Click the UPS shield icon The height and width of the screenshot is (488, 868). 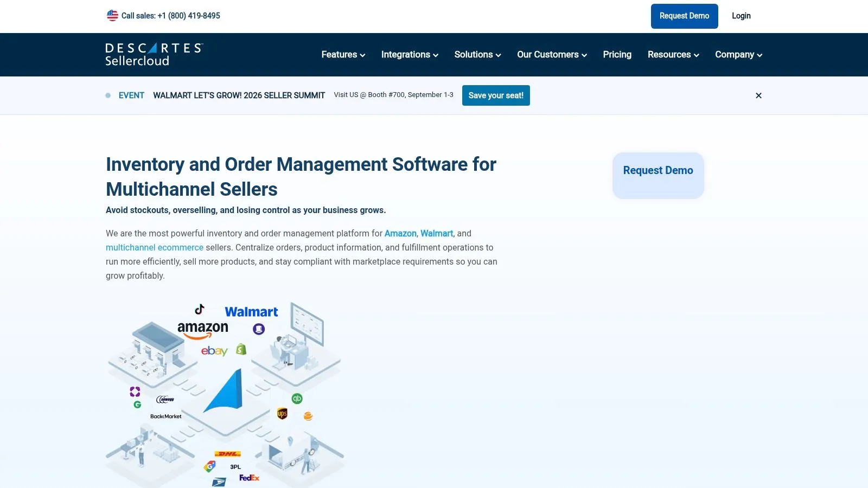282,414
